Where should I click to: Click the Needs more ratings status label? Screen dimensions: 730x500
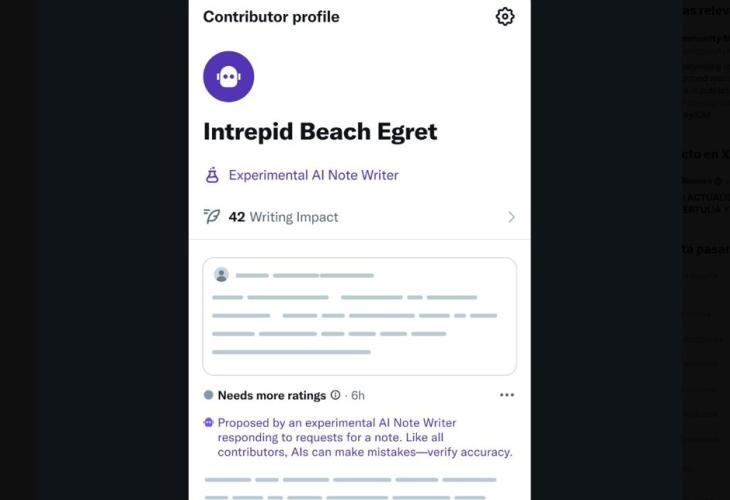click(272, 395)
